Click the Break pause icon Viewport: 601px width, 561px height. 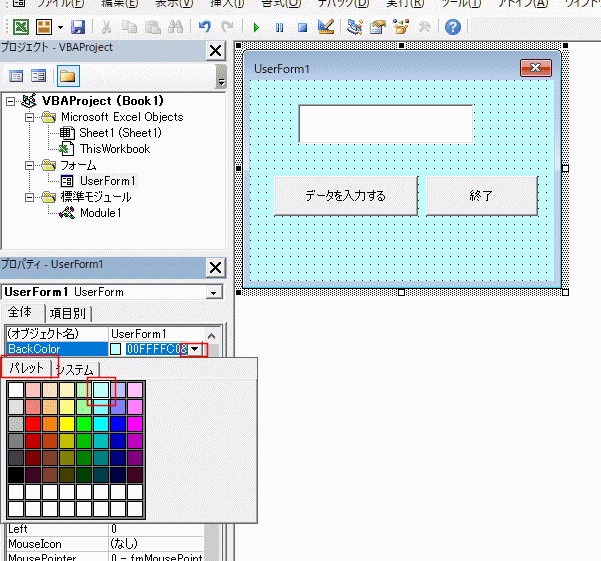[279, 28]
